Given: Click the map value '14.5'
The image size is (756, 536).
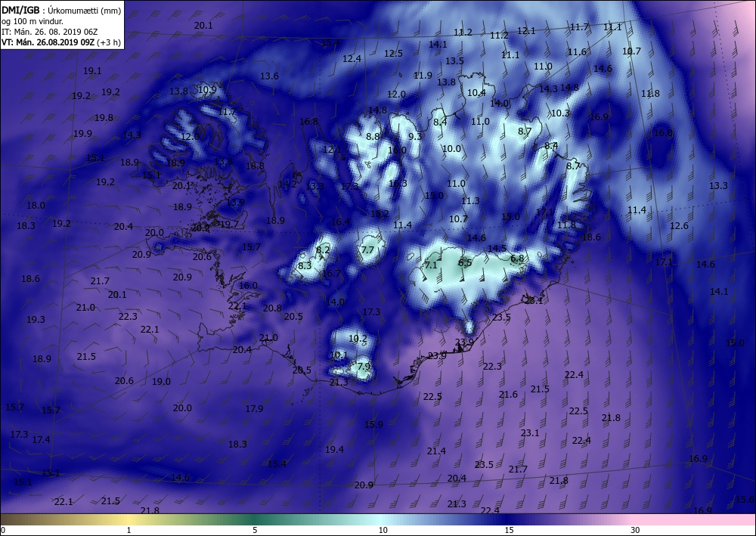Looking at the screenshot, I should tap(497, 249).
